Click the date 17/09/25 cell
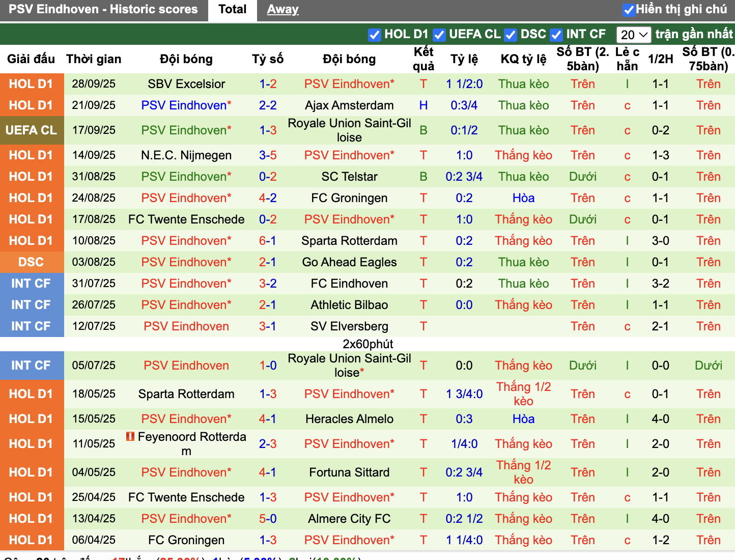Screen dimensions: 735x560 click(x=94, y=130)
